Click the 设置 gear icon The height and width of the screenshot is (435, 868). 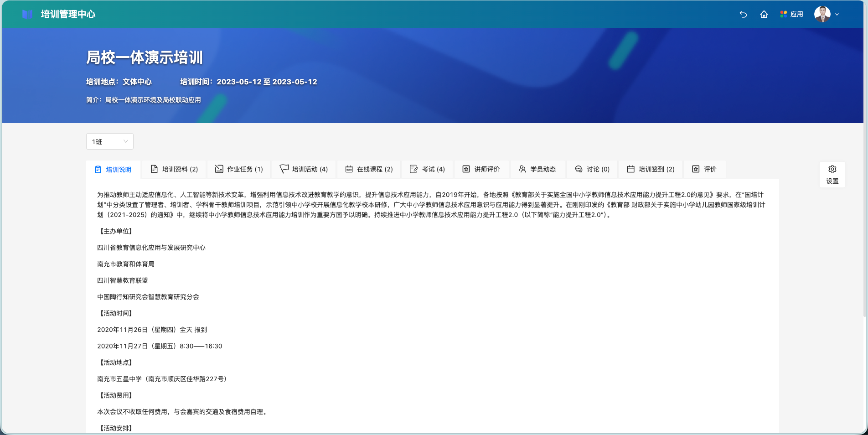tap(832, 174)
